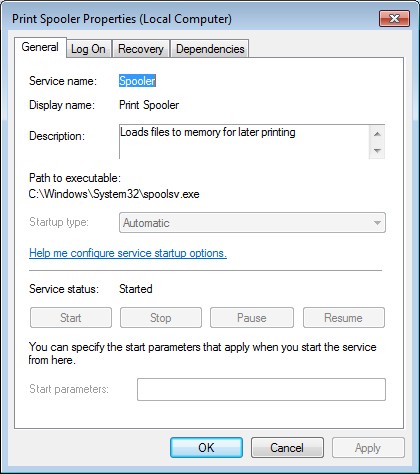This screenshot has height=474, width=420.
Task: Switch to the General tab
Action: click(40, 47)
